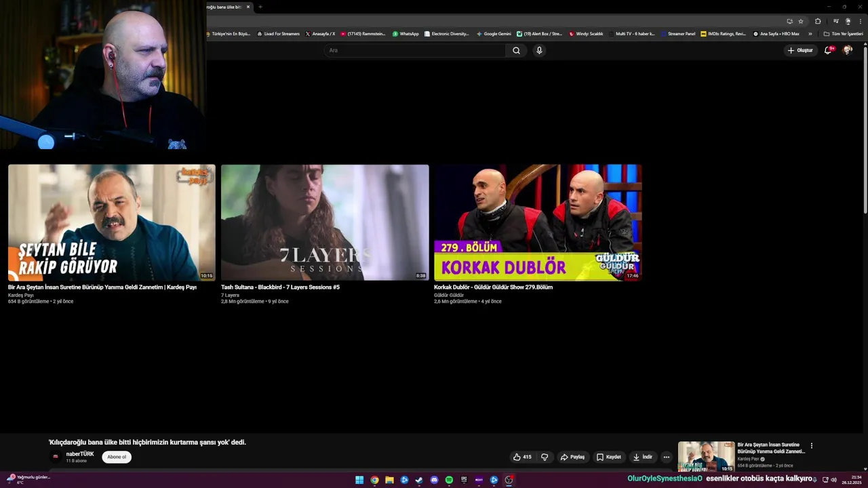868x488 pixels.
Task: Open Discord from the taskbar
Action: click(x=434, y=480)
